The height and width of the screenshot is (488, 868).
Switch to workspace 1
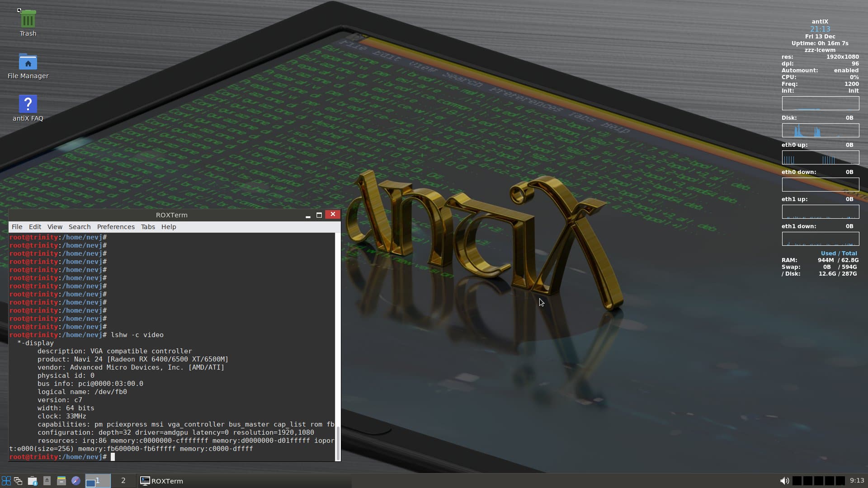point(98,481)
